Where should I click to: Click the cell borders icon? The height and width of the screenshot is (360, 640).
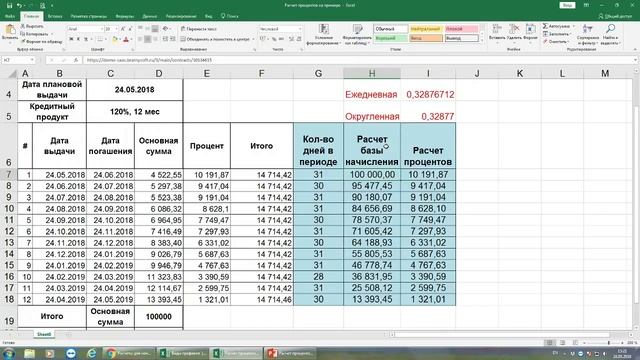(99, 39)
